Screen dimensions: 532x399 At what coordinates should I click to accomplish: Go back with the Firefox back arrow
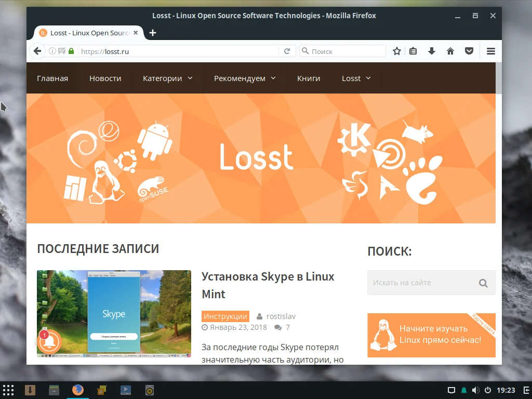[37, 51]
